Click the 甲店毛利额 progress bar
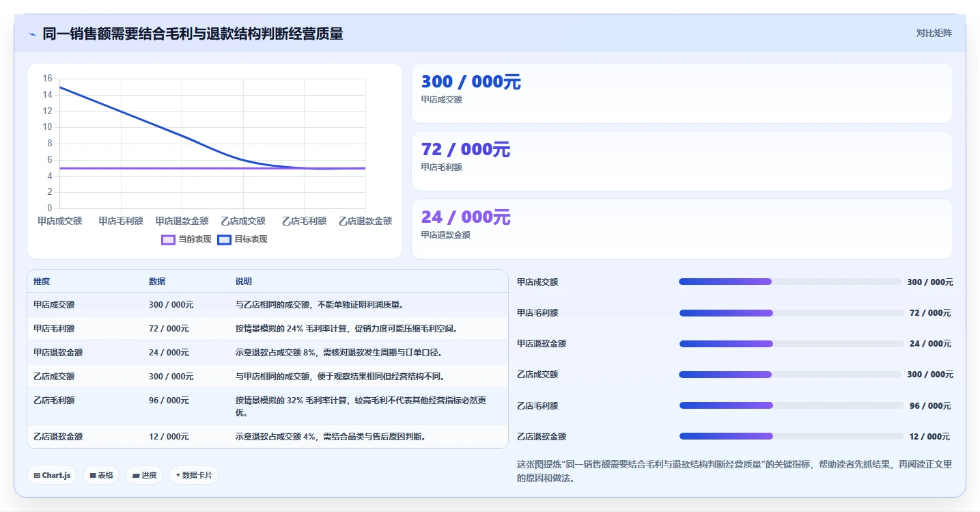Viewport: 980px width, 512px height. click(792, 313)
